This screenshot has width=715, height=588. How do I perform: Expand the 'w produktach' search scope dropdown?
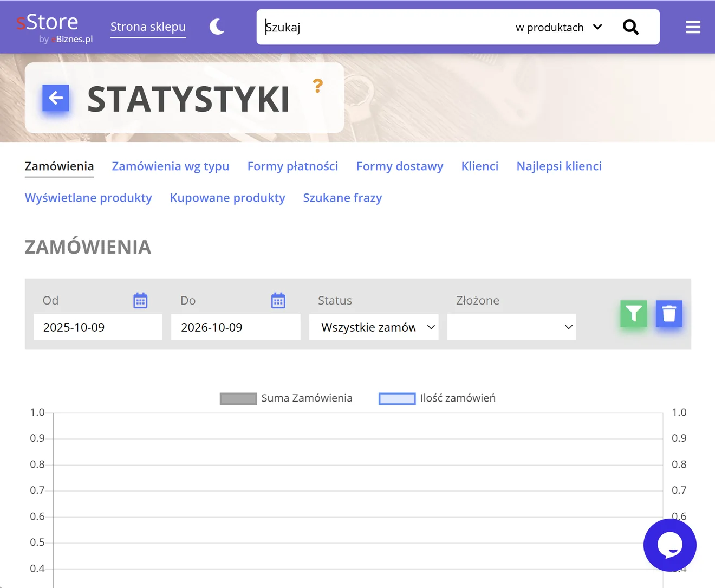[x=559, y=27]
